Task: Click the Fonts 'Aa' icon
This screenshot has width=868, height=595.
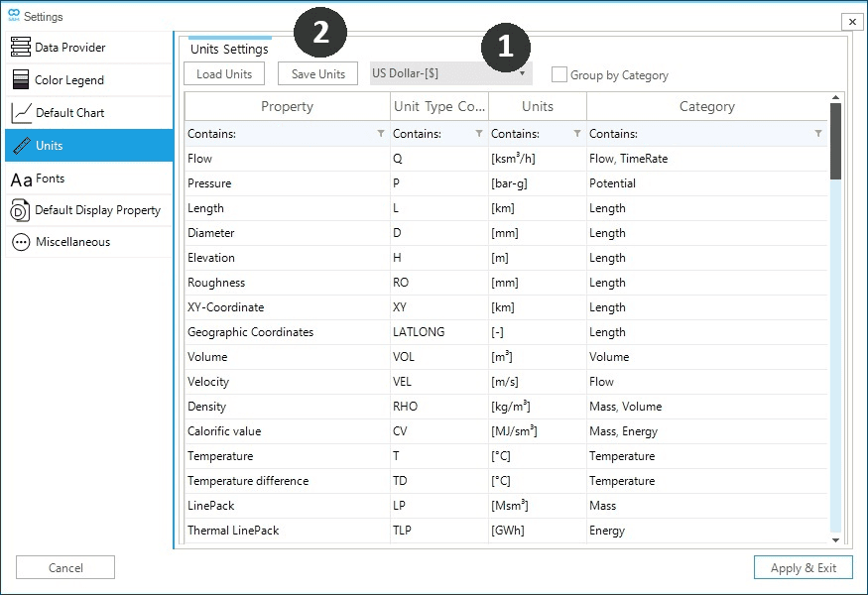Action: (21, 179)
